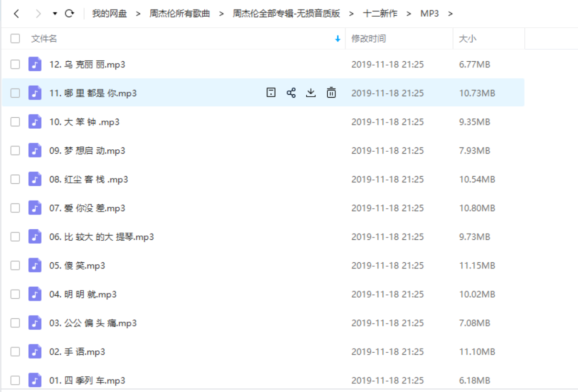Click music icon of 04. 明明就.mp3

click(x=35, y=294)
